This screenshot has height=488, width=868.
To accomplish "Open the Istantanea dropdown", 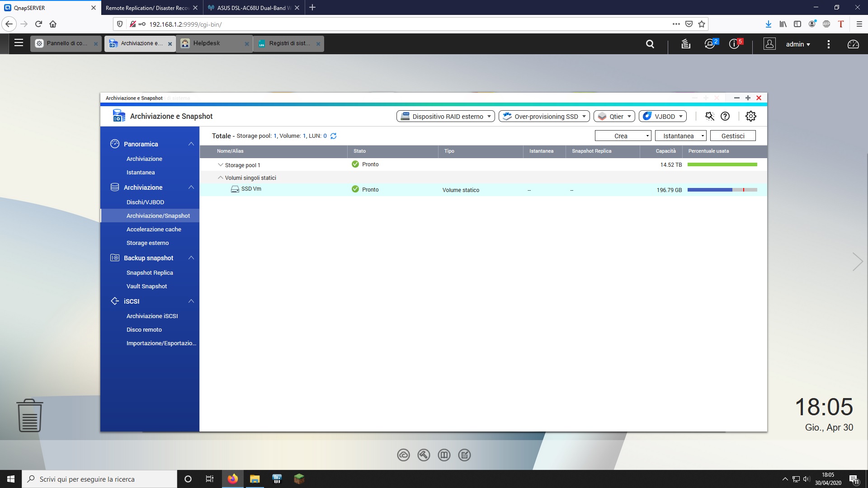I will [680, 136].
